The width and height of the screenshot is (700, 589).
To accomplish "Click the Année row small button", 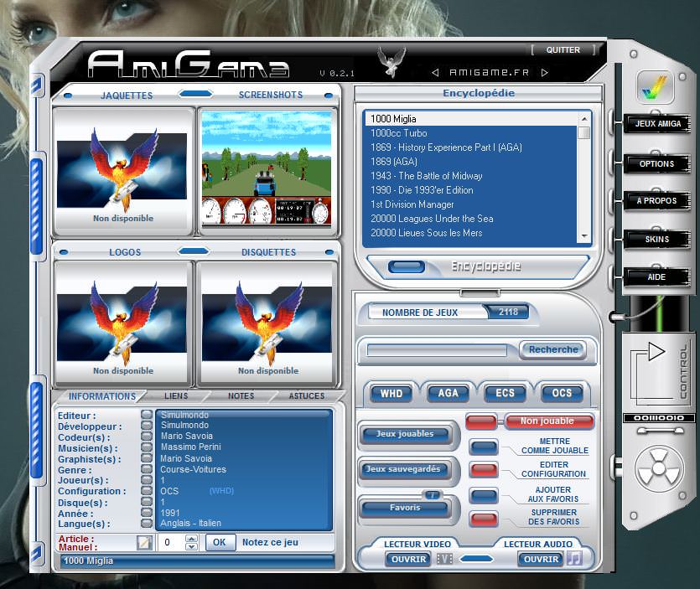I will pyautogui.click(x=147, y=512).
